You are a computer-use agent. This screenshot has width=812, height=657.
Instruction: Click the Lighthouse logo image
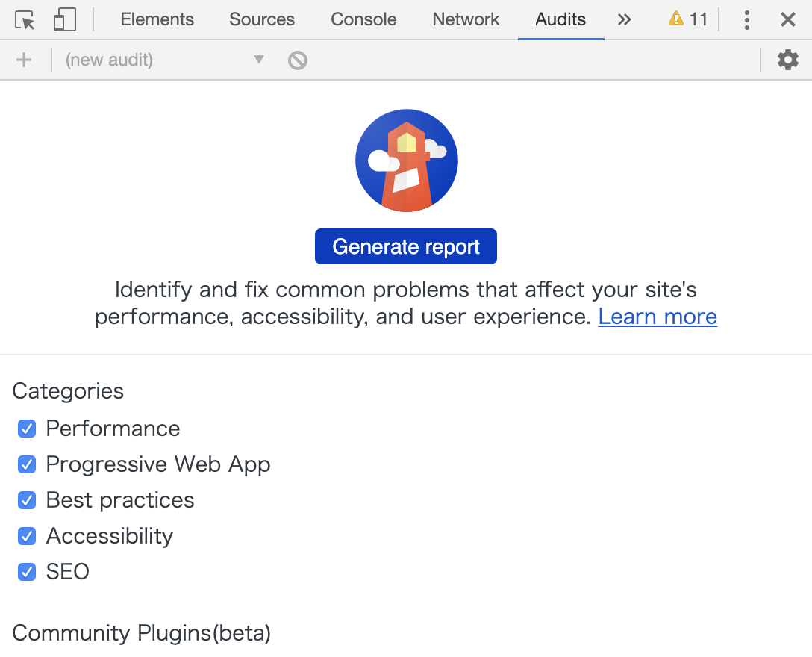(406, 161)
